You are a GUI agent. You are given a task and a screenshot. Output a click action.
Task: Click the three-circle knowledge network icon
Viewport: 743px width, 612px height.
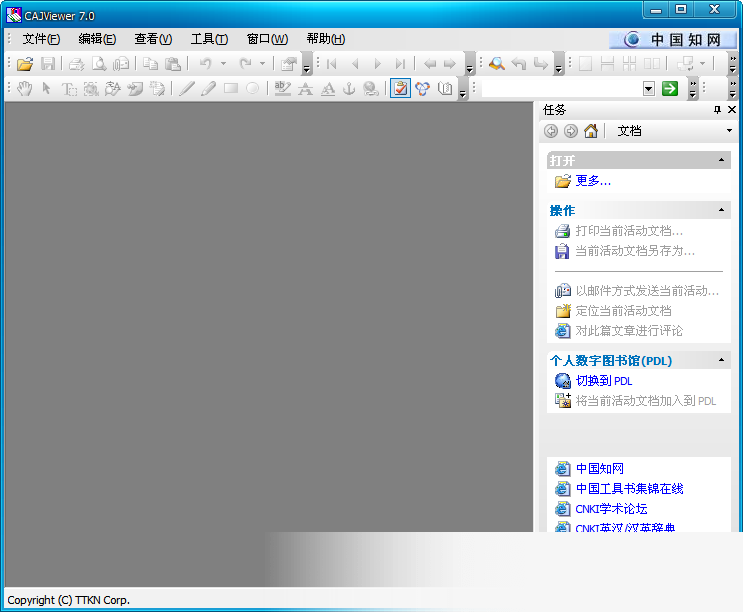423,89
